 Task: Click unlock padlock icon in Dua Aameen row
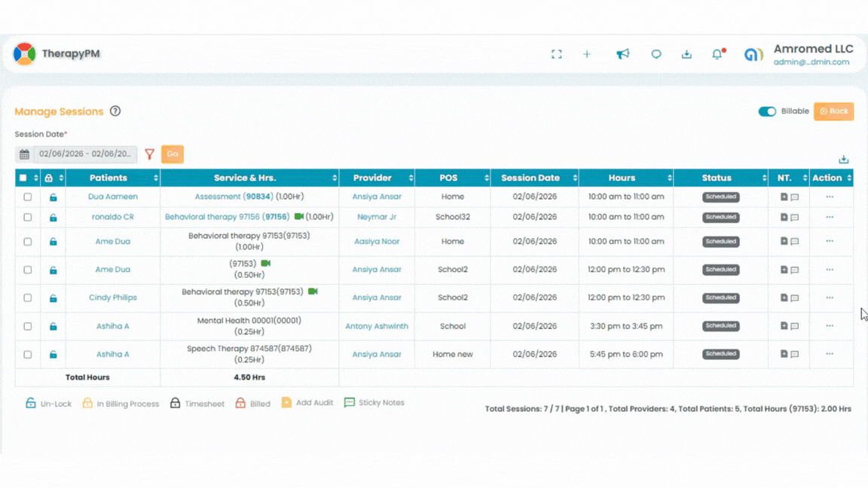[53, 197]
